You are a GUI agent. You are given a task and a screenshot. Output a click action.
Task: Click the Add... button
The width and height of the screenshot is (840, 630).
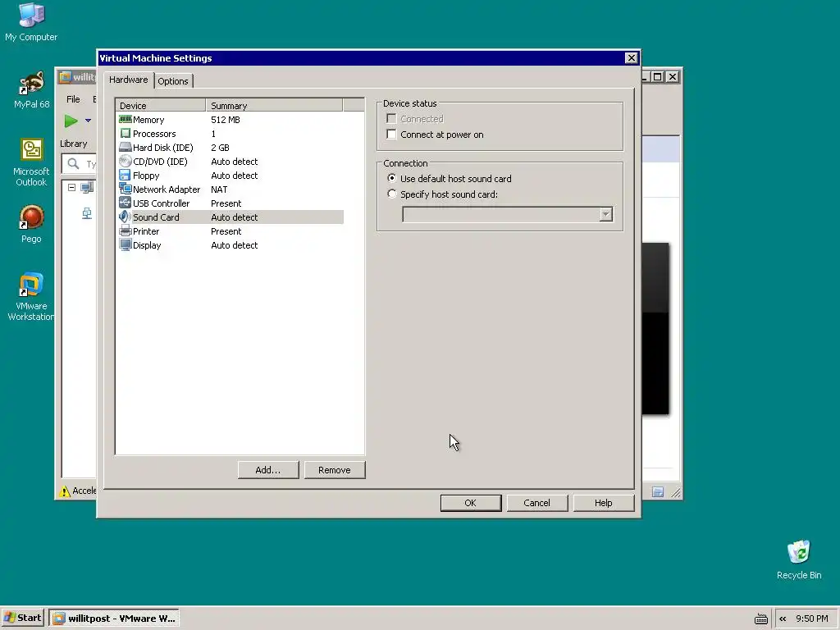pyautogui.click(x=268, y=470)
